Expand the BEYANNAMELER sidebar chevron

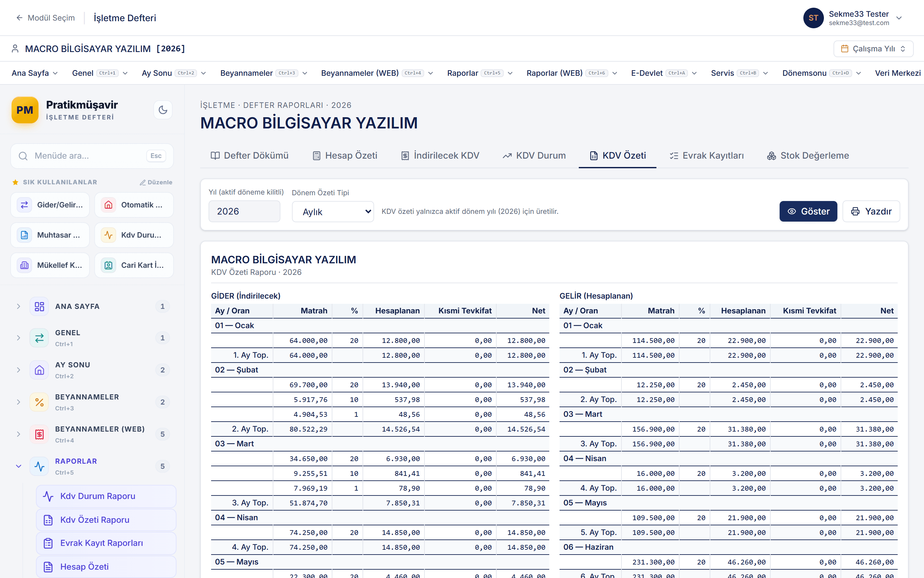pos(18,402)
